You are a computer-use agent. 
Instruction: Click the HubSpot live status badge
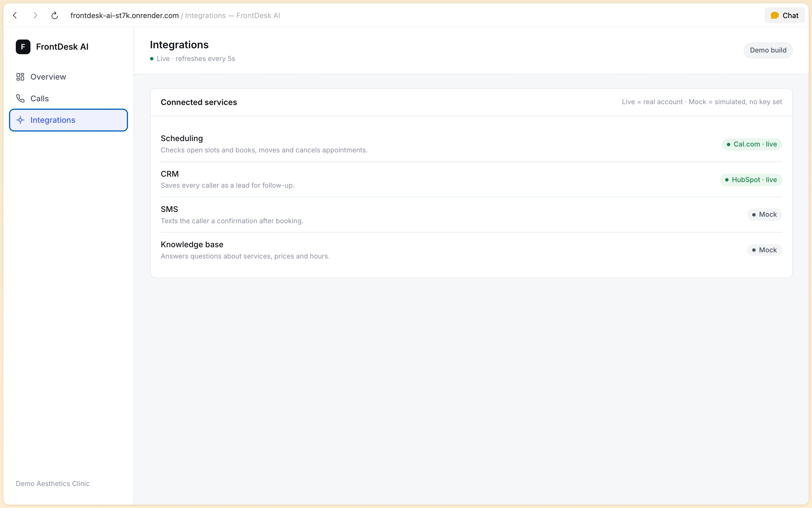pos(751,180)
